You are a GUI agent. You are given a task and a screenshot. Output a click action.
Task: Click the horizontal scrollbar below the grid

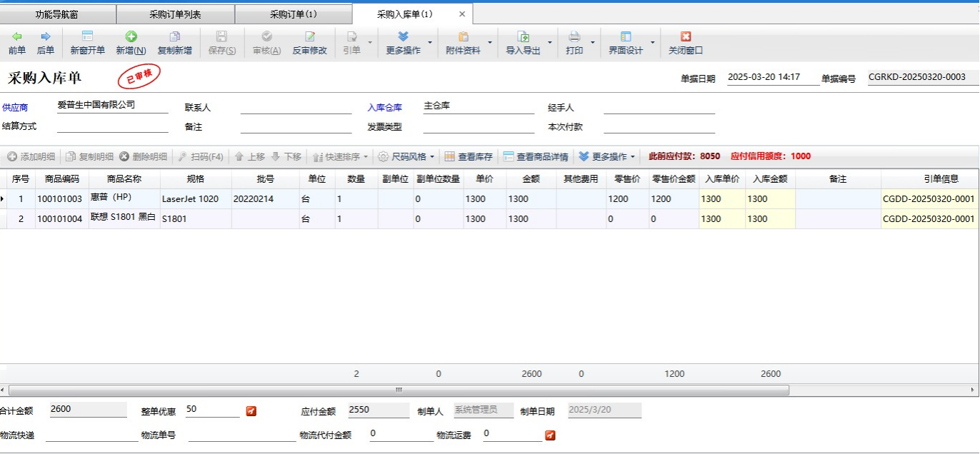tap(399, 390)
